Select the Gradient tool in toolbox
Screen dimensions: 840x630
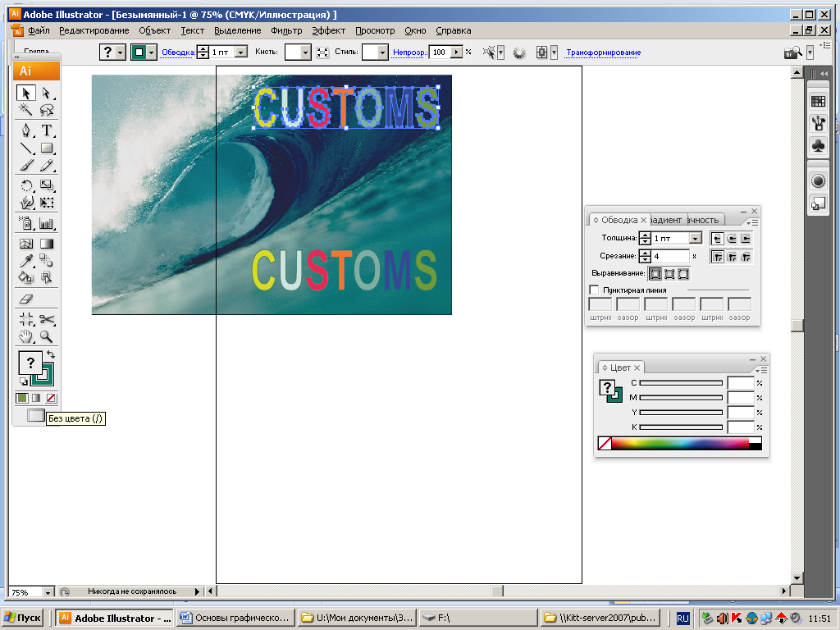click(x=47, y=244)
